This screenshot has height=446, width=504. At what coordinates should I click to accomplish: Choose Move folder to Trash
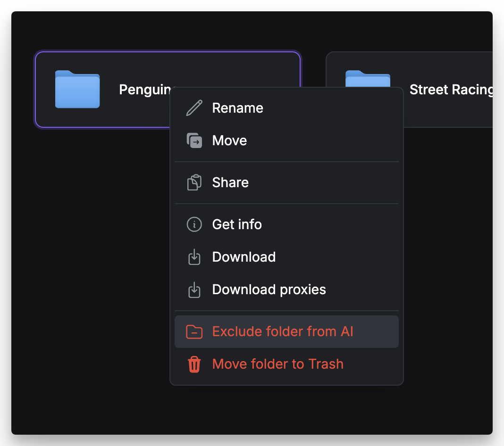(277, 364)
